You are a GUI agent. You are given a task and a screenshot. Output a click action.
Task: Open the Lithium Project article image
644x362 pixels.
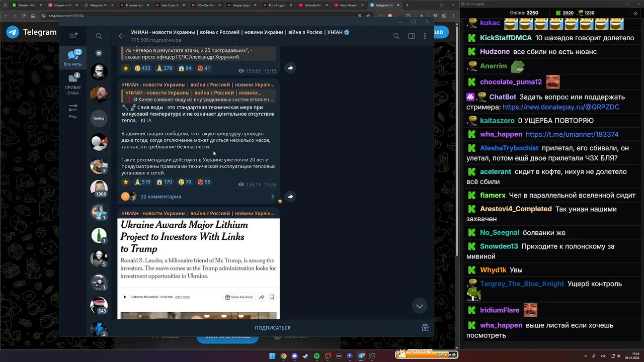pos(198,268)
